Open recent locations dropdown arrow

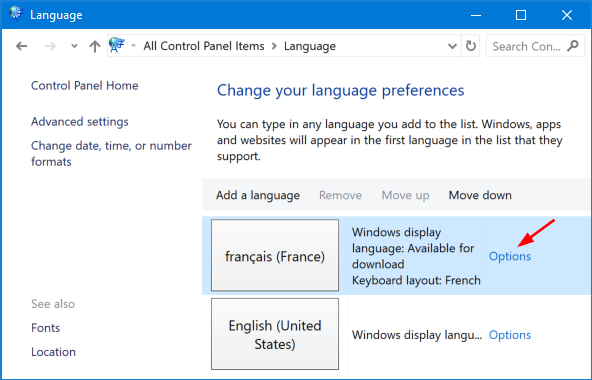(x=74, y=46)
